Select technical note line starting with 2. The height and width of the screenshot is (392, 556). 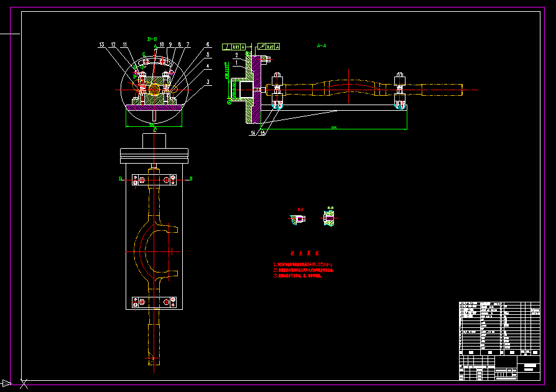click(x=303, y=270)
